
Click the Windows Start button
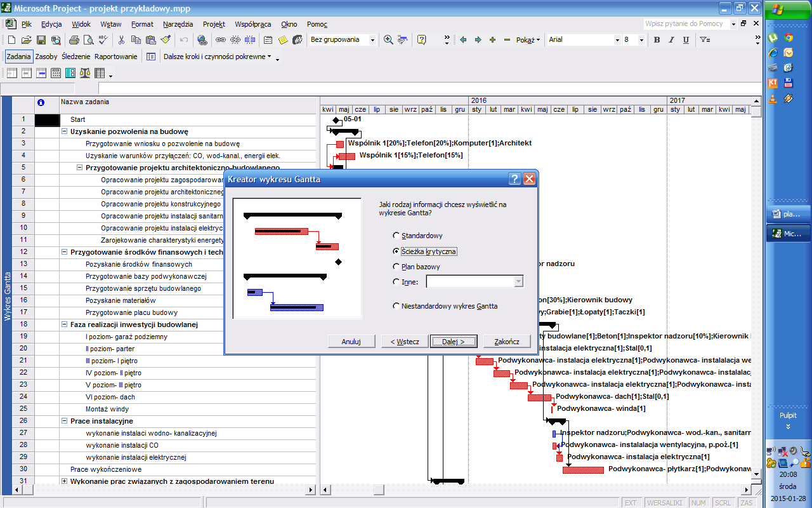click(788, 10)
